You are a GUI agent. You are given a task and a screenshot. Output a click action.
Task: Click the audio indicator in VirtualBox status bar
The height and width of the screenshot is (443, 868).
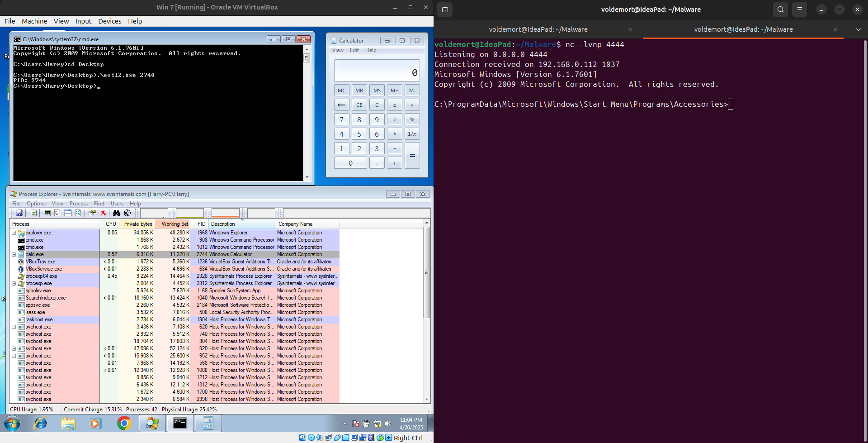320,438
